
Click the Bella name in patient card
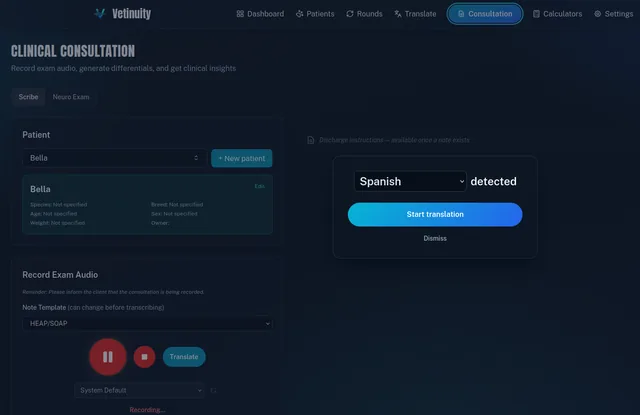click(x=40, y=189)
